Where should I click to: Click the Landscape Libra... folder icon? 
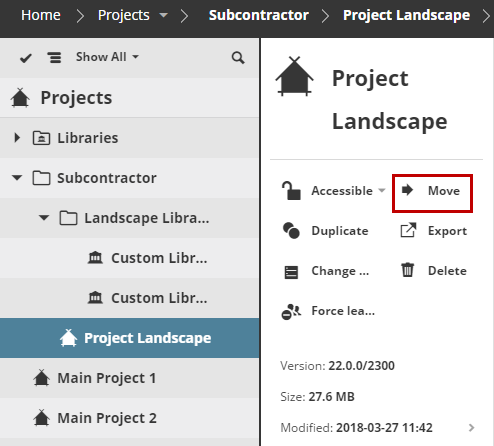pos(68,218)
